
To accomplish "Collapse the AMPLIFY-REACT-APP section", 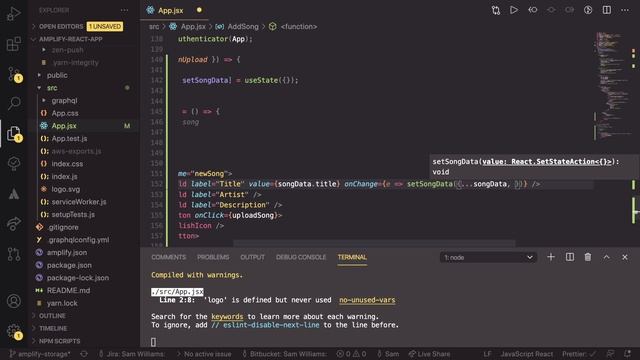I will point(70,39).
